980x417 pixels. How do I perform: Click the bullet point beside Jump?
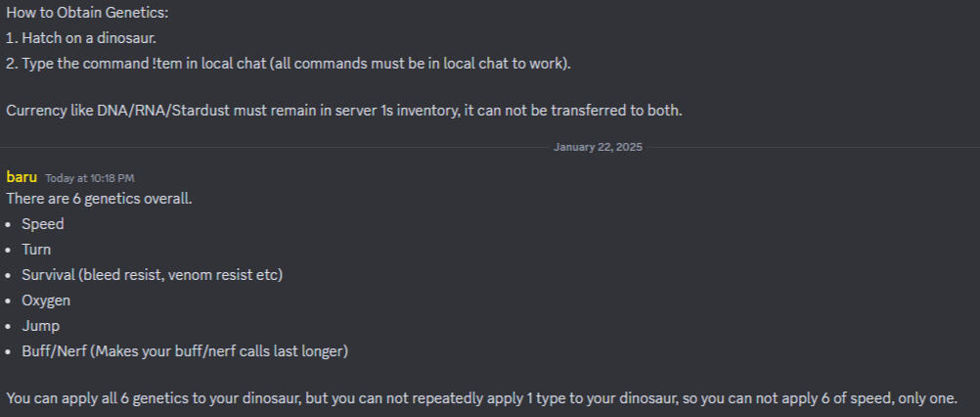9,326
